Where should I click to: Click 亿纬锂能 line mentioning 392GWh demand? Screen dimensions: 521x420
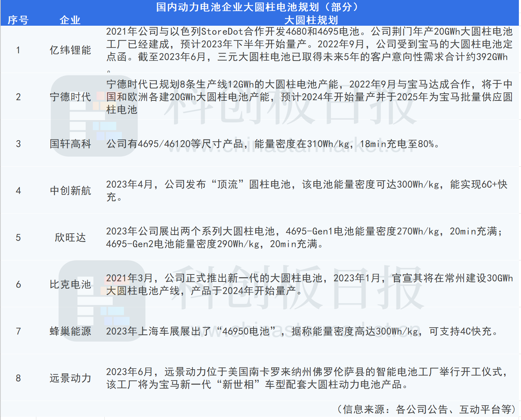tap(307, 57)
